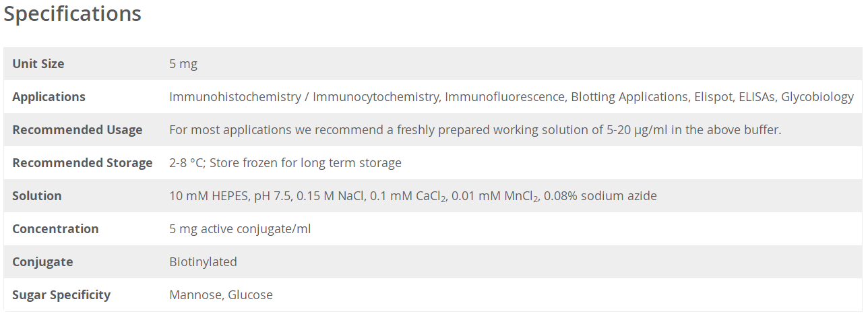The width and height of the screenshot is (868, 318).
Task: Click the Immunofluorescence application text
Action: [504, 97]
